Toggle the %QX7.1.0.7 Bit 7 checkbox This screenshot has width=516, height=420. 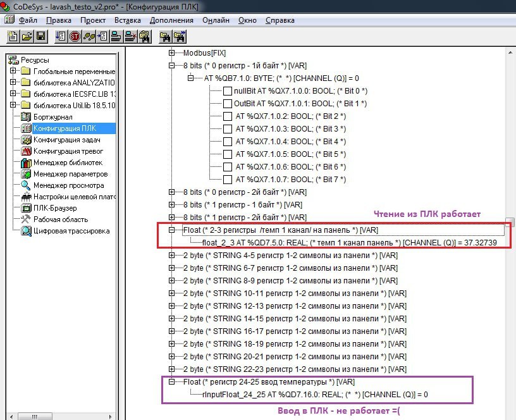228,180
